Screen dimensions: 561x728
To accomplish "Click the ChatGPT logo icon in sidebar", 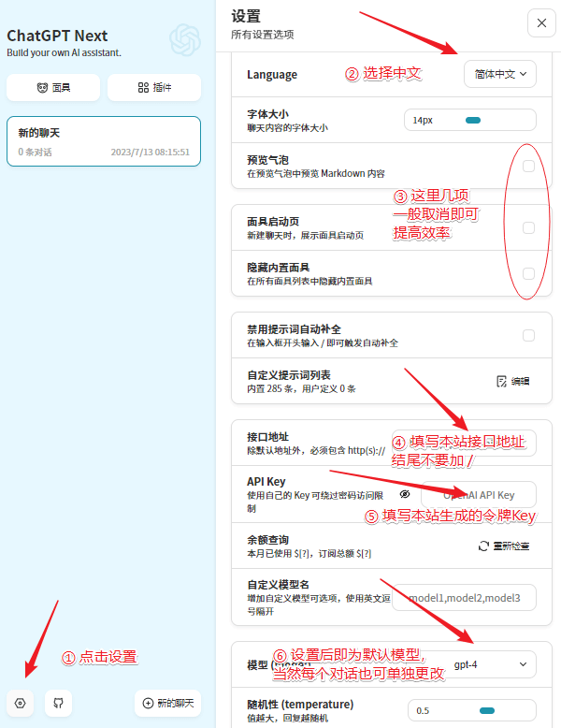I will 185,40.
